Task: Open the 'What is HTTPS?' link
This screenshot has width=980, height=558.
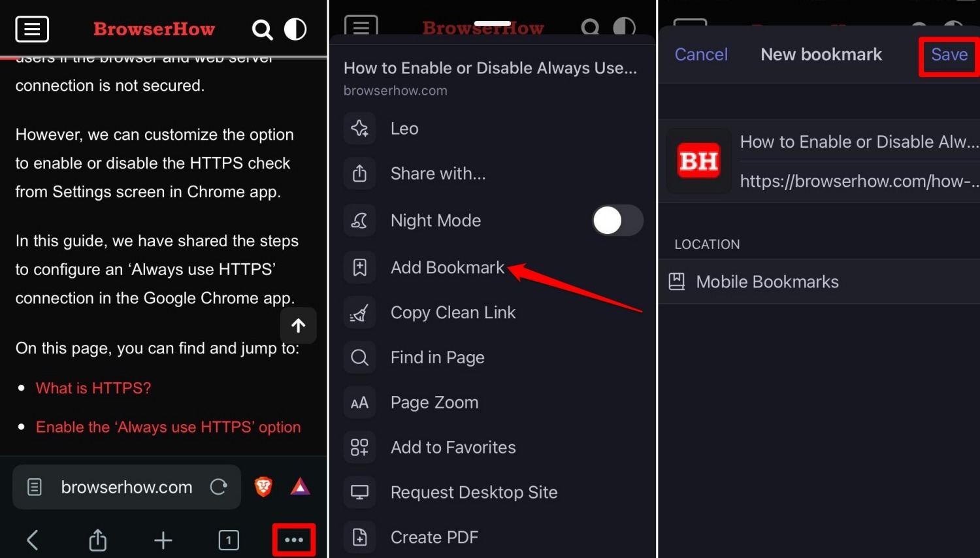Action: 93,388
